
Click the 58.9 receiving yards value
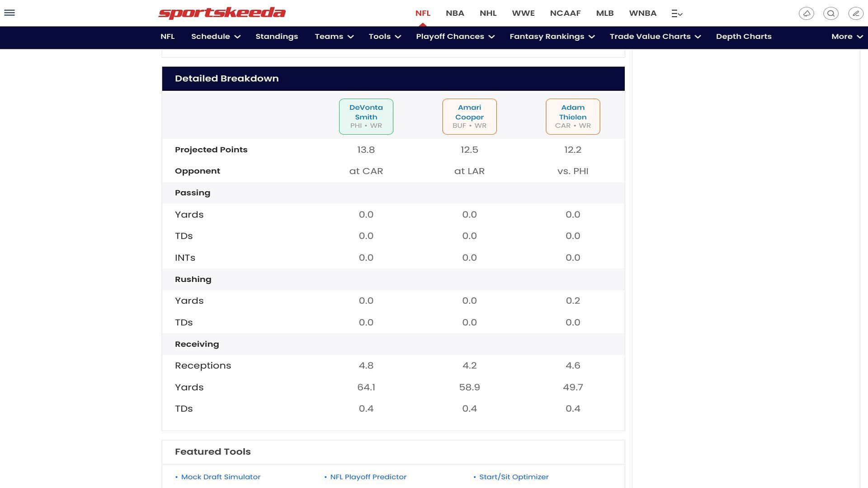[469, 387]
